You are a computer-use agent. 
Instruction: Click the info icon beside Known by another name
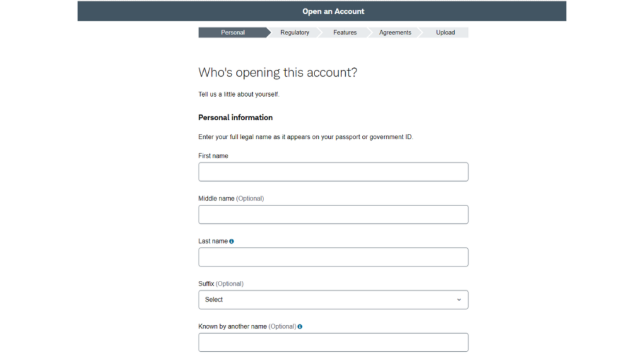[300, 327]
